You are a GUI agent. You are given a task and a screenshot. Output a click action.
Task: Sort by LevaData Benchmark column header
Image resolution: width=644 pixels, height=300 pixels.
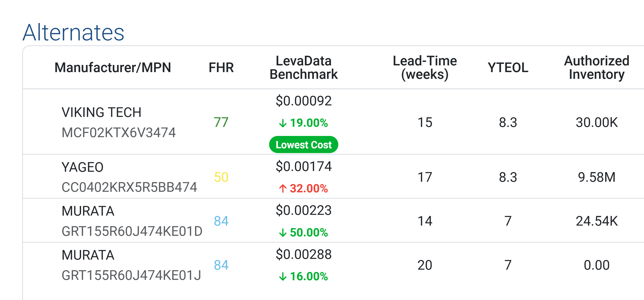coord(303,68)
